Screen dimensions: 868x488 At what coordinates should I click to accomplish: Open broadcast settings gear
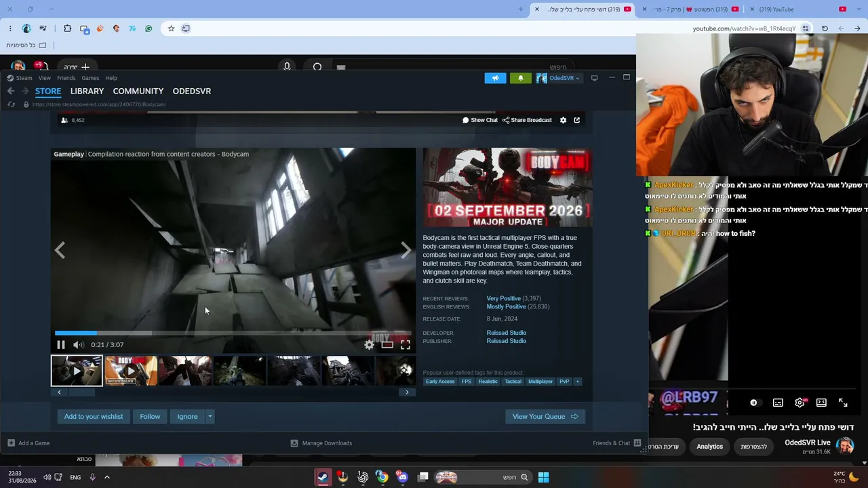coord(563,120)
